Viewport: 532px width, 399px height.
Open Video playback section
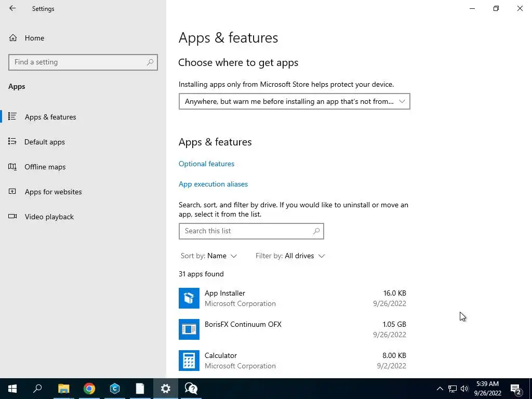[x=49, y=217]
